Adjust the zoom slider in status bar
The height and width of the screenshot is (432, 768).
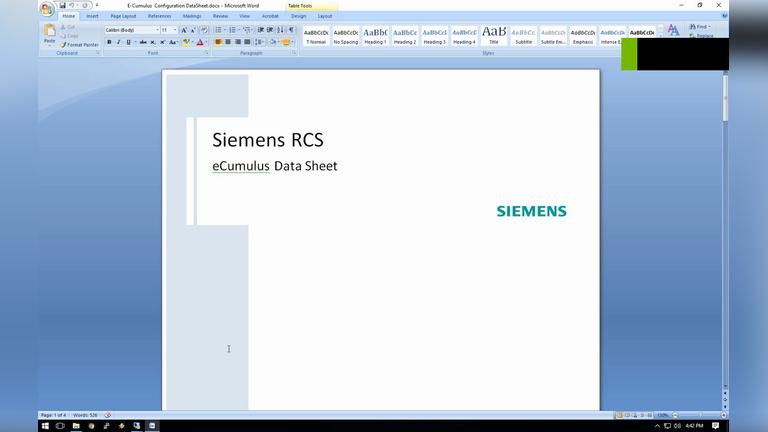tap(699, 415)
